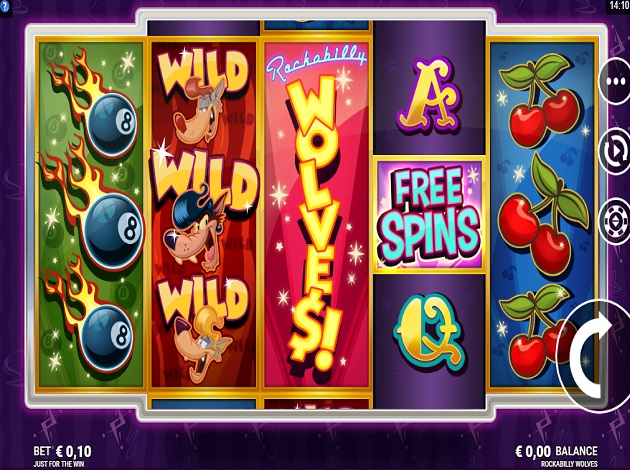Click the Rockabilly Wolves logo reel
Screen dimensions: 630x470
[316, 215]
